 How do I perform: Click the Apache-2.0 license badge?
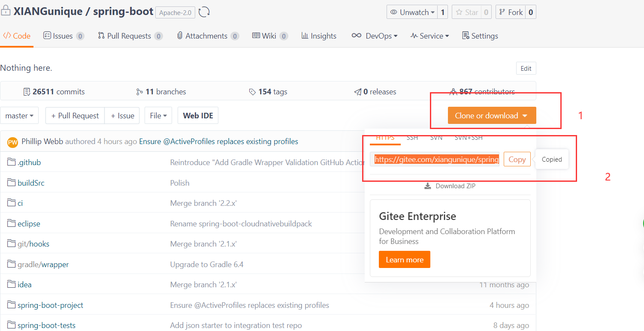175,12
